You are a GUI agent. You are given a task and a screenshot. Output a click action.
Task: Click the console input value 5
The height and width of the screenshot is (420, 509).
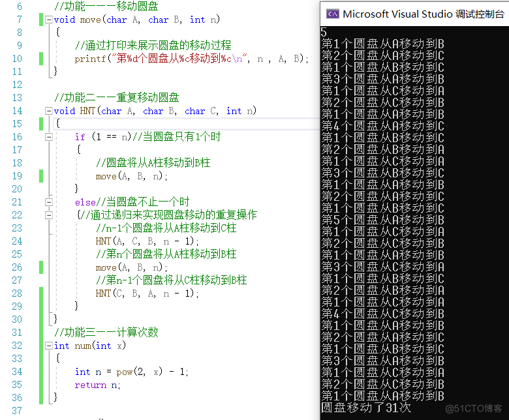324,32
